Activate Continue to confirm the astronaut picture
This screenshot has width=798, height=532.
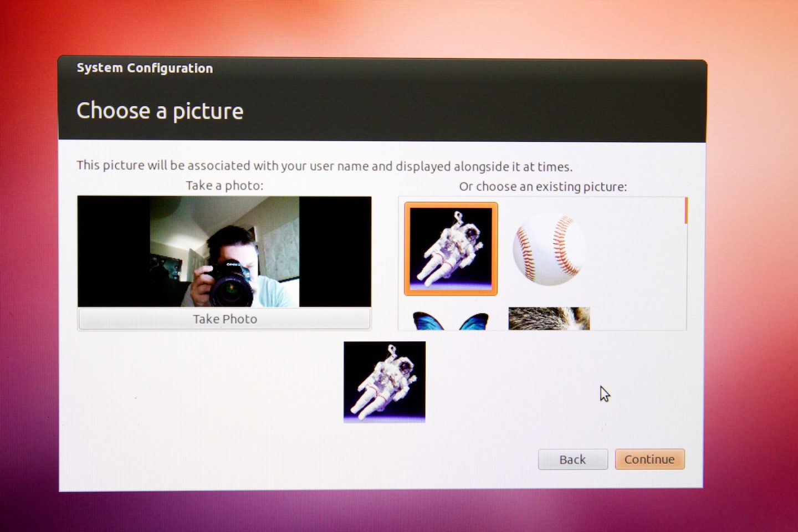[x=649, y=459]
